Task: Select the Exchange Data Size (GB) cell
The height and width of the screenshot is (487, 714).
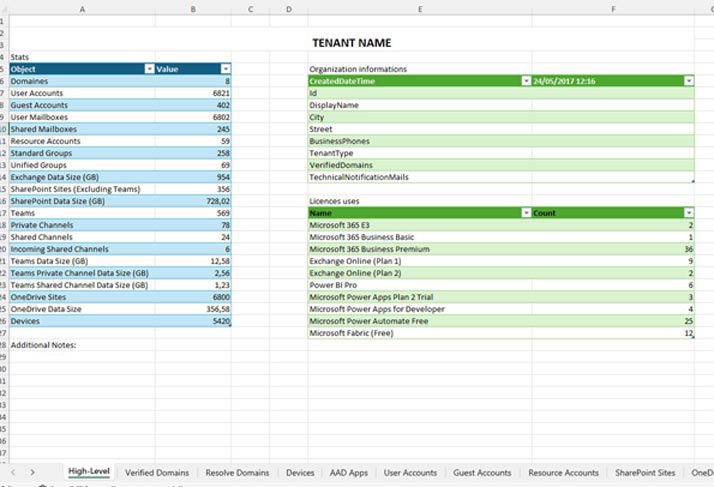Action: [x=82, y=177]
